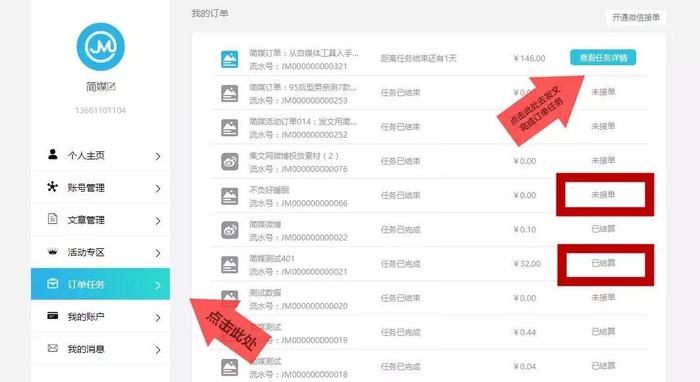Click 未接单 in the 不负好睡眠 row
The width and height of the screenshot is (700, 382).
pos(603,195)
